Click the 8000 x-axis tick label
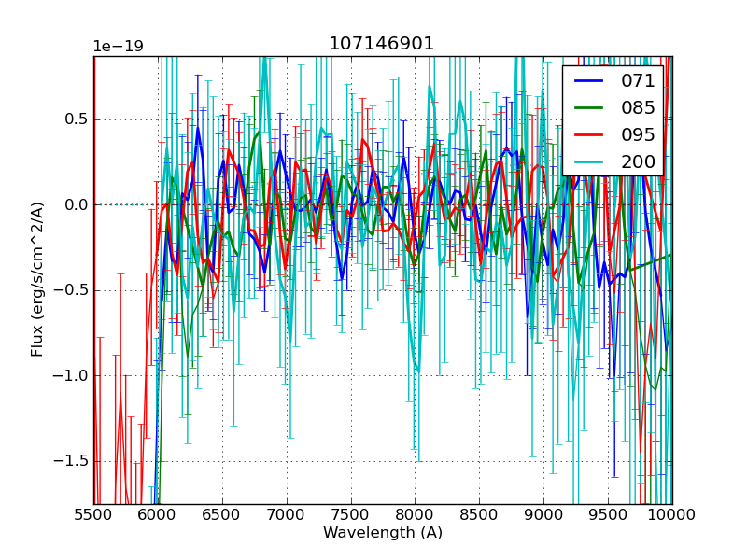Viewport: 747px width, 560px height. (416, 514)
